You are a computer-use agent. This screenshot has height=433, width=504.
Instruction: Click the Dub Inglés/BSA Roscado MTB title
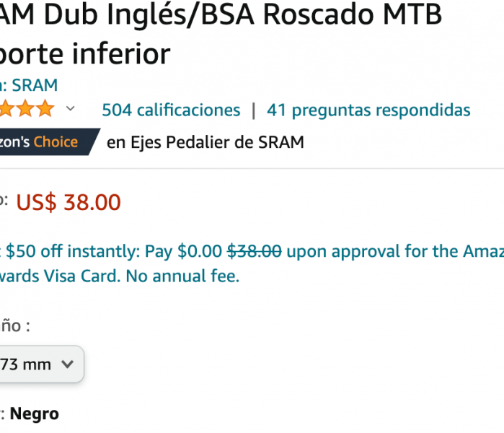click(243, 14)
